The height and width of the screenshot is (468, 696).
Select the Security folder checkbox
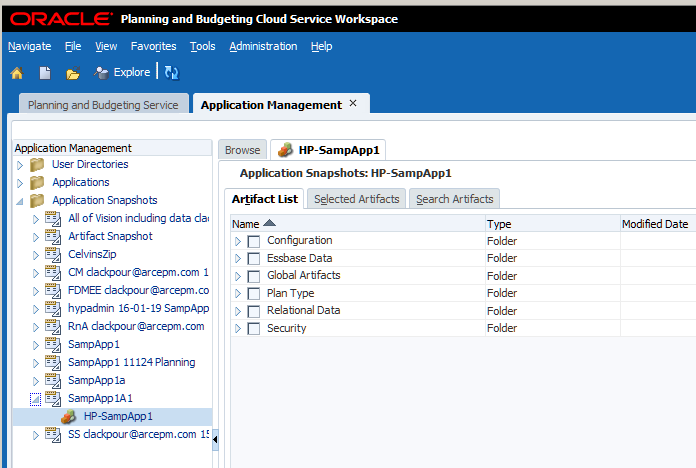[x=254, y=329]
